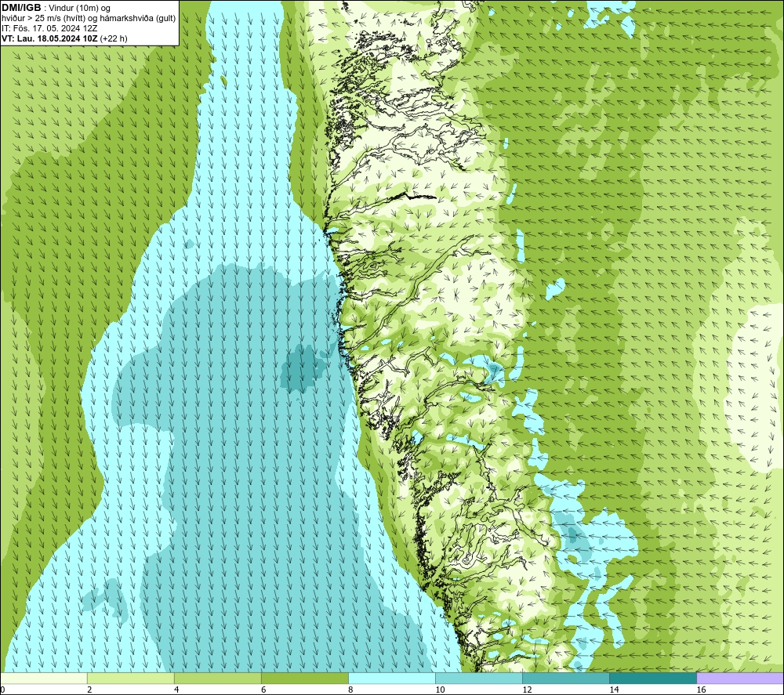The width and height of the screenshot is (784, 695).
Task: Click the scale label '14'
Action: point(614,690)
